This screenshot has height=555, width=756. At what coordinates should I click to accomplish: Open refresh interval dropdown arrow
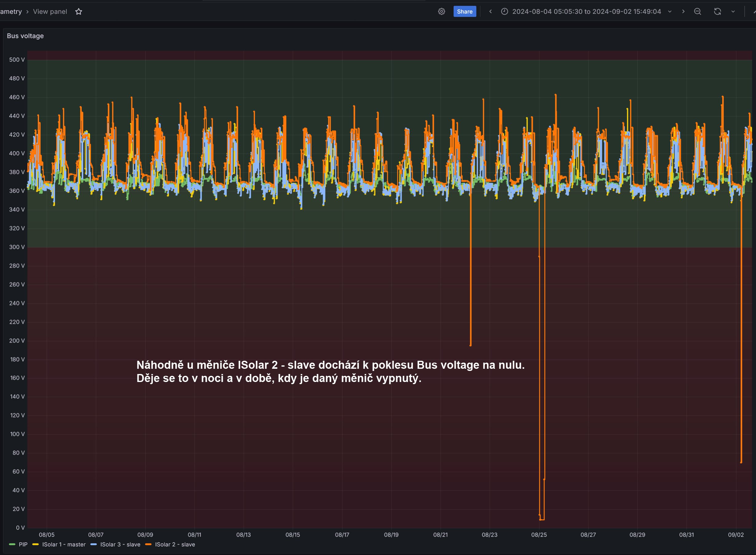(733, 11)
